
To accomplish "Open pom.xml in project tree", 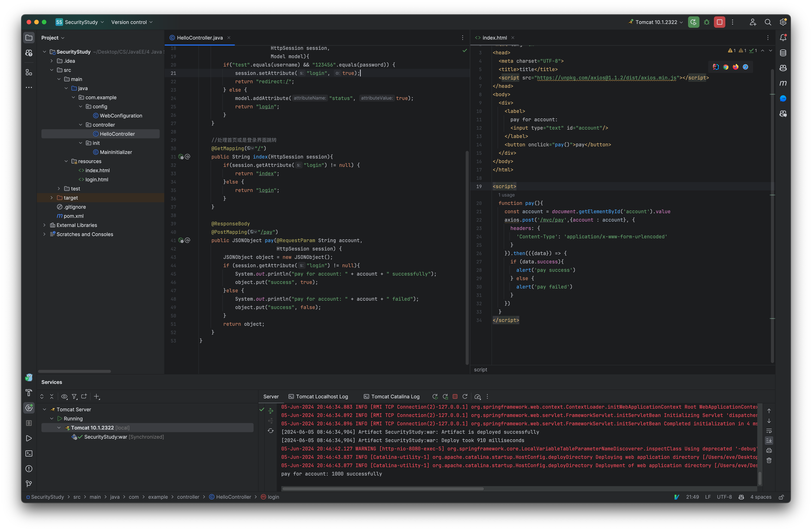I will (70, 216).
